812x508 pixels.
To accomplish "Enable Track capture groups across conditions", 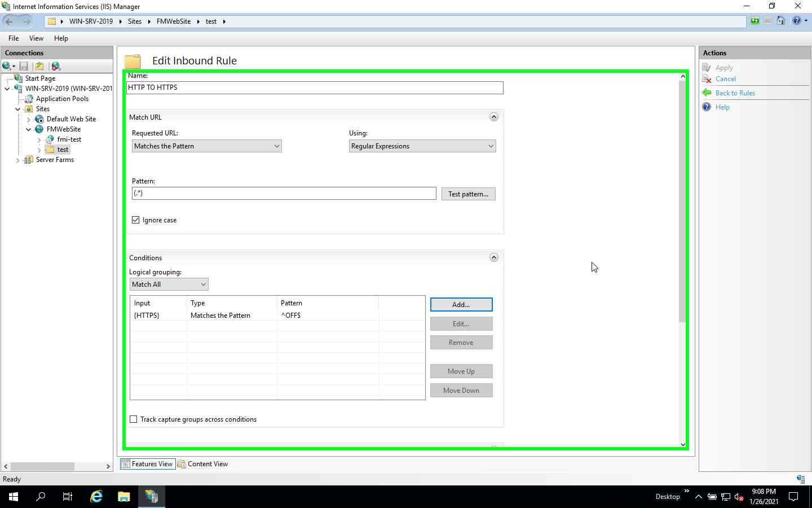I will 134,419.
